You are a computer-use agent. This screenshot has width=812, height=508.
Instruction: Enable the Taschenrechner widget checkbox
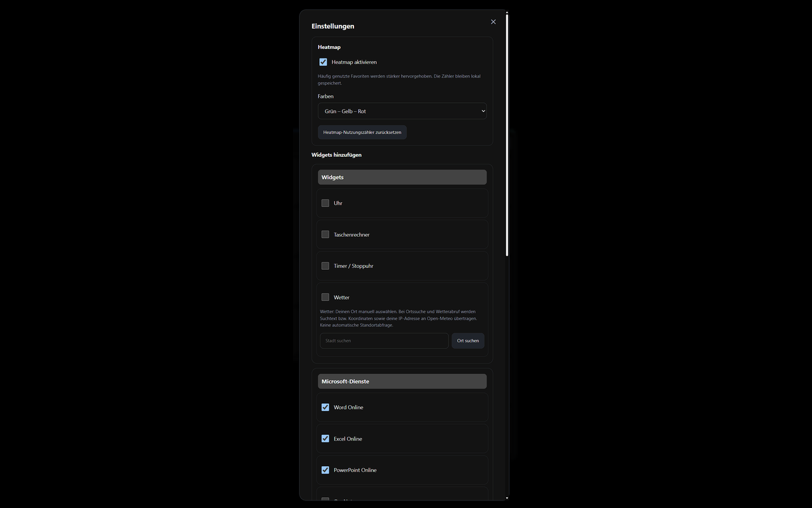point(325,234)
